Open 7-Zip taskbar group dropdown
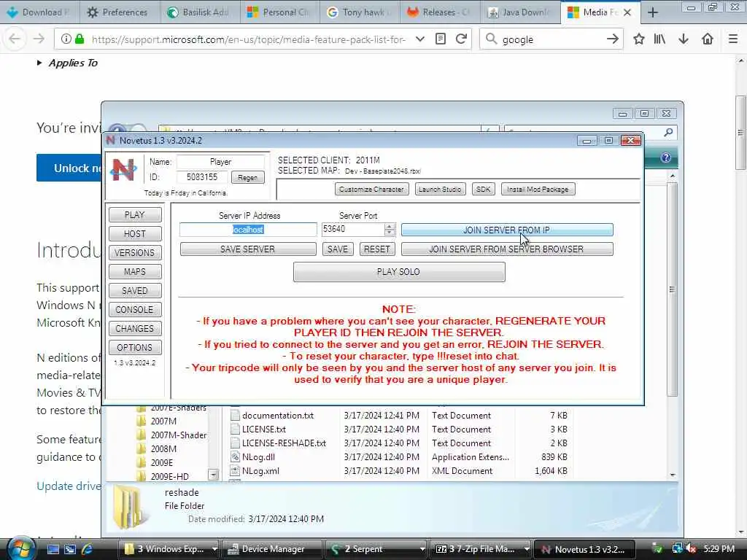Viewport: 747px width, 560px height. 527,549
